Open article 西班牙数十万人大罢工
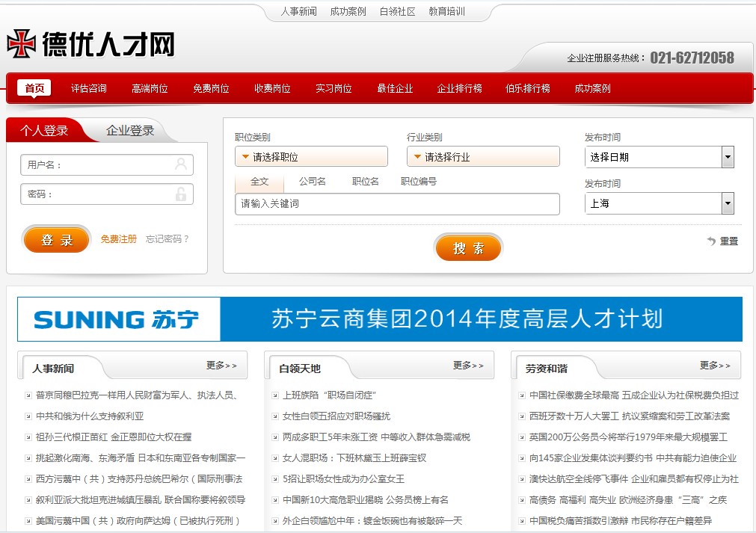 pyautogui.click(x=630, y=416)
